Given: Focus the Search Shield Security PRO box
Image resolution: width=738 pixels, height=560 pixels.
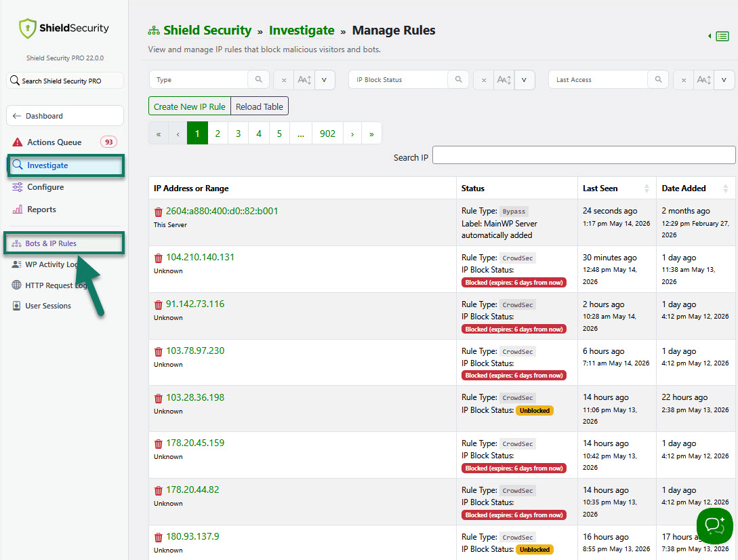Looking at the screenshot, I should [65, 81].
